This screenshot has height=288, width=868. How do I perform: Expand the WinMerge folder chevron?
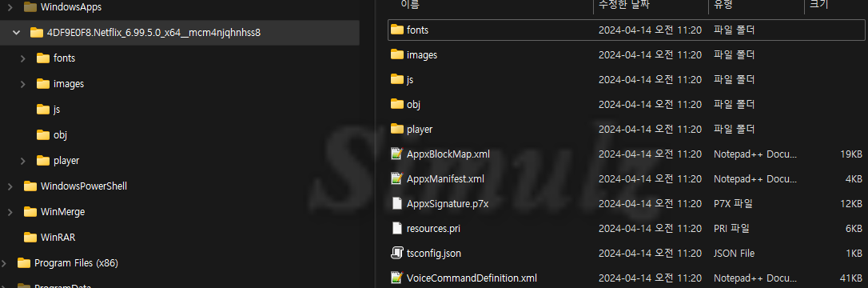pos(10,211)
